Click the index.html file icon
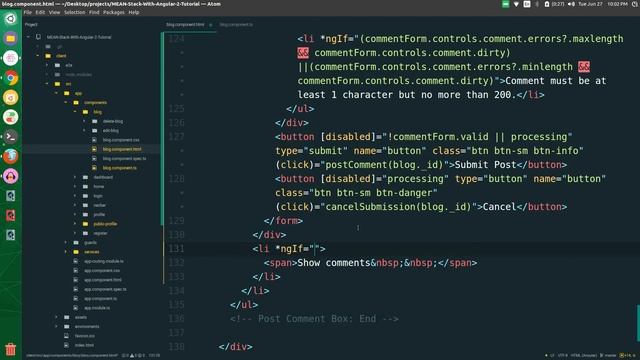 pyautogui.click(x=67, y=345)
